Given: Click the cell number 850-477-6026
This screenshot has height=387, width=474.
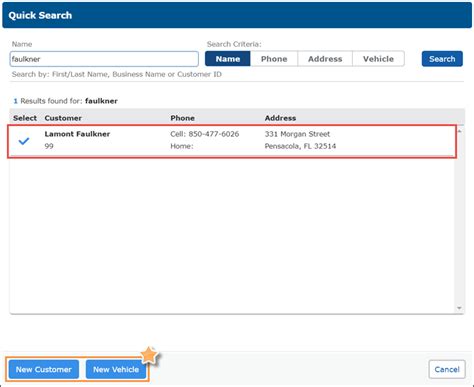Looking at the screenshot, I should pyautogui.click(x=214, y=134).
